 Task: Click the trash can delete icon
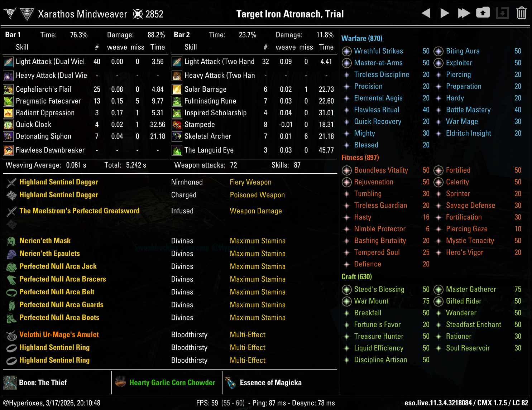(x=522, y=13)
